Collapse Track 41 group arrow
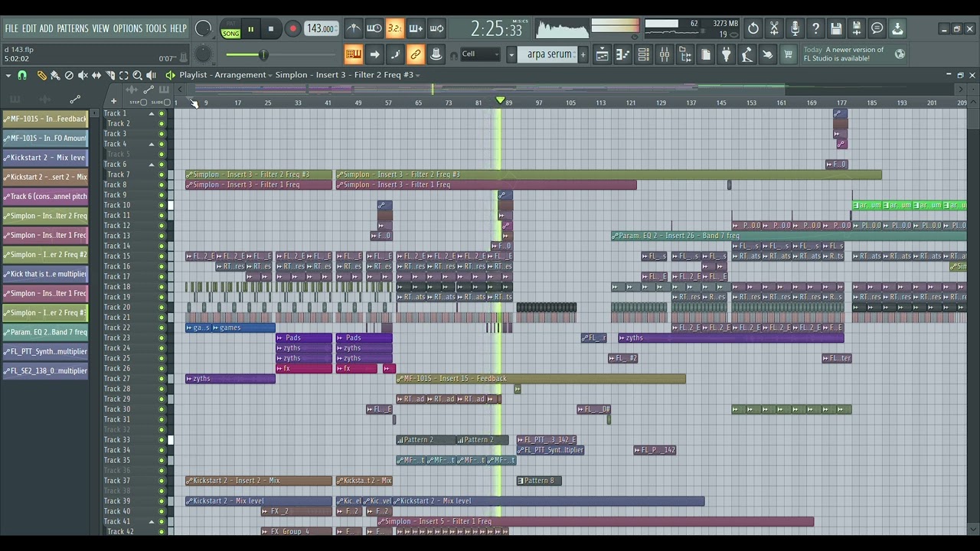The image size is (980, 551). pyautogui.click(x=152, y=521)
